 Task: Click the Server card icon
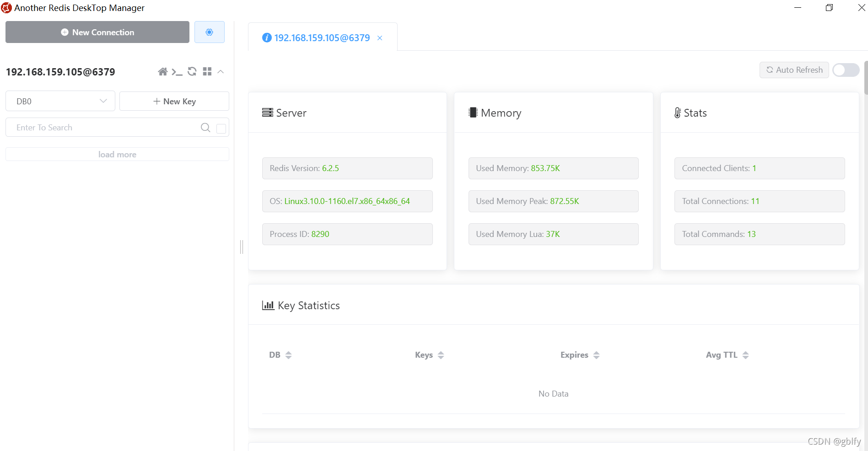coord(268,113)
